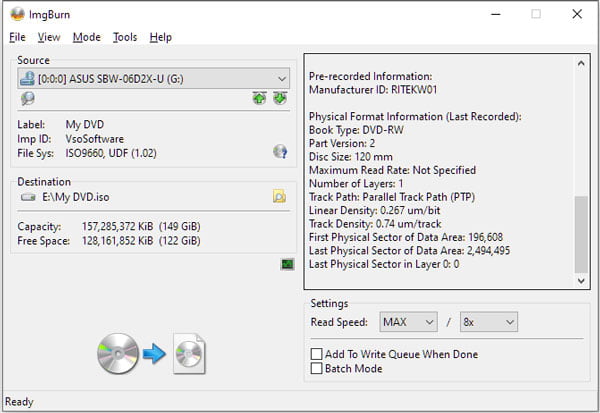Open the File menu
This screenshot has width=600, height=413.
[x=17, y=37]
